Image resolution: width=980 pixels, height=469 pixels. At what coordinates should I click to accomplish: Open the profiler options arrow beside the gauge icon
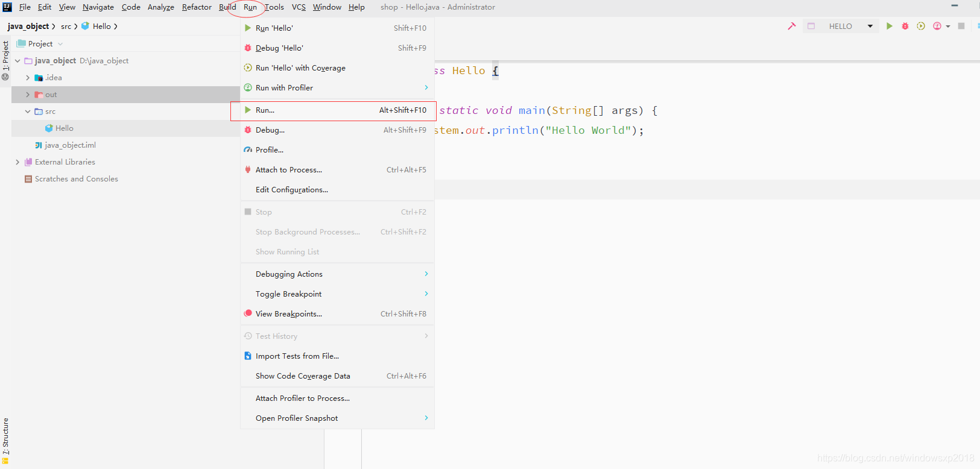[x=948, y=27]
